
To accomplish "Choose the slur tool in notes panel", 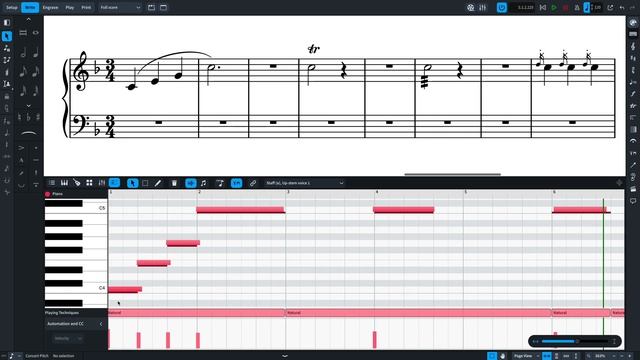I will [x=29, y=133].
